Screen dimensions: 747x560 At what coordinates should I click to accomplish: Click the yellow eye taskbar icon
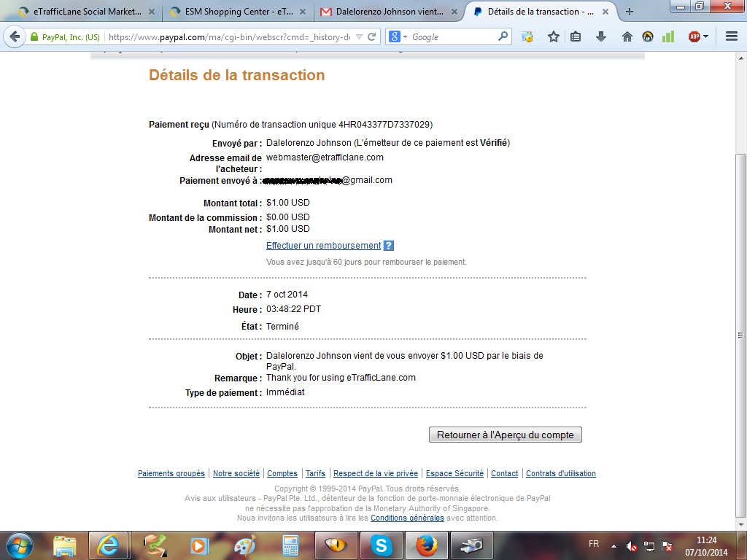[x=336, y=545]
